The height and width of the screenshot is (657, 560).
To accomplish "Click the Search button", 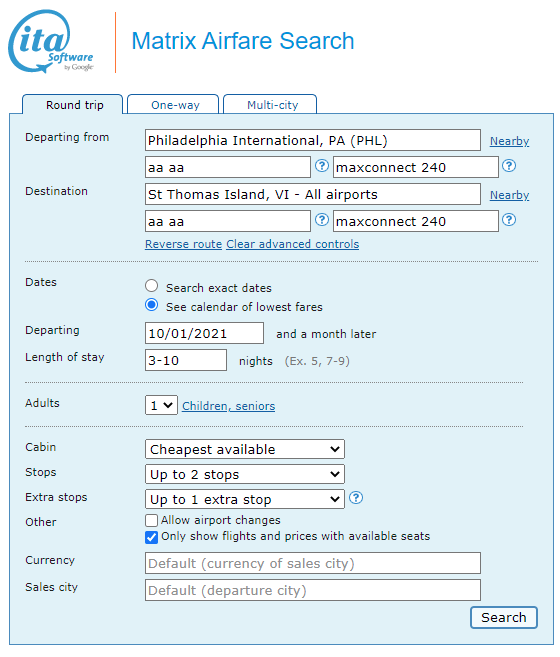I will click(x=503, y=618).
